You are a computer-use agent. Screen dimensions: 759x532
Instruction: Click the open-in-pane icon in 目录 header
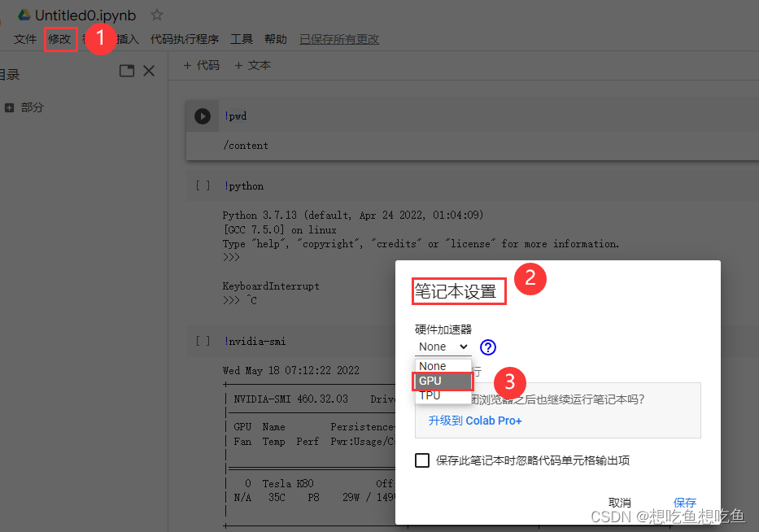tap(126, 72)
